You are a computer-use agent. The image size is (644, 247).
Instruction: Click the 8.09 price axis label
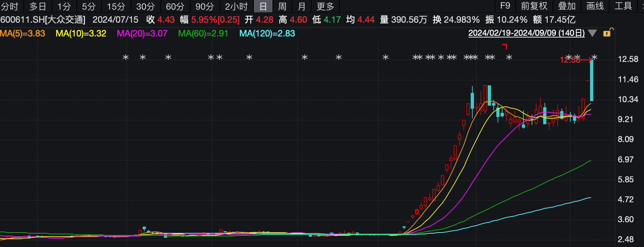[x=625, y=139]
